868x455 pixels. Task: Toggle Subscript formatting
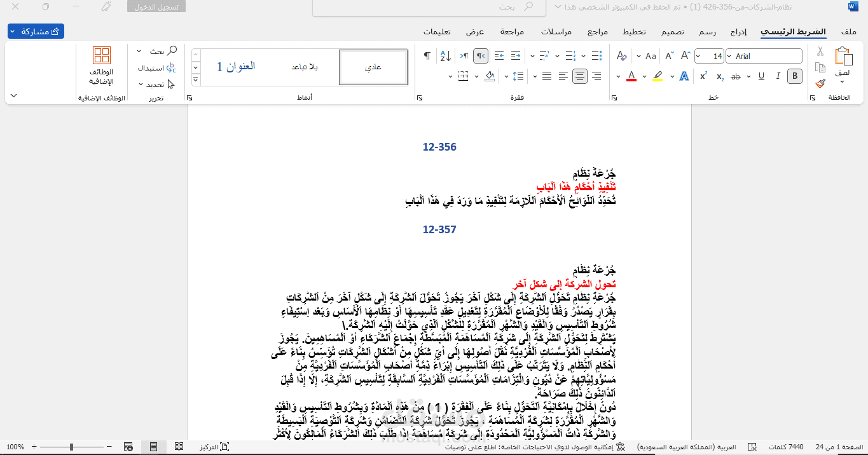(720, 76)
